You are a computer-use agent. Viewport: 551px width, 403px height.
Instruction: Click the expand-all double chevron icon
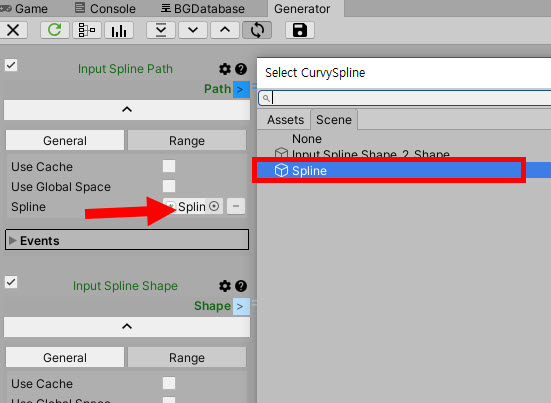point(161,30)
